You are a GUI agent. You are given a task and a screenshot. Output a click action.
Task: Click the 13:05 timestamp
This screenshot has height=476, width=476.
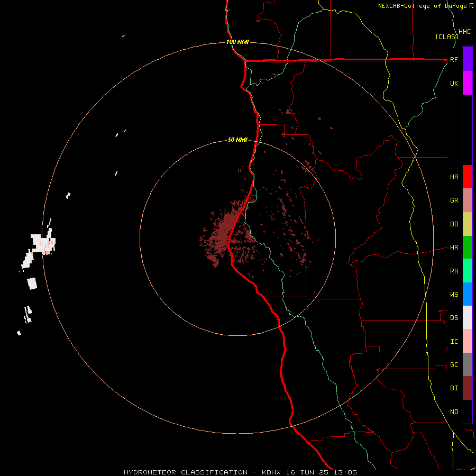click(x=345, y=472)
